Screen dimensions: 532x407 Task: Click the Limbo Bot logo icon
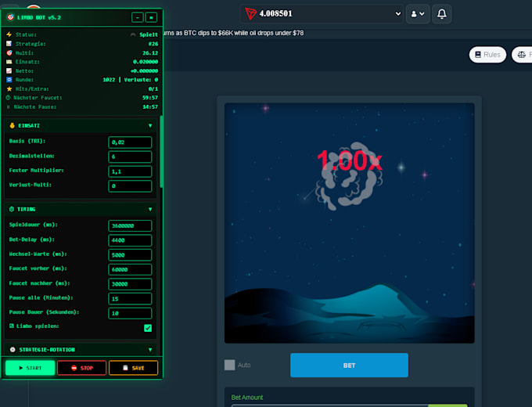[x=10, y=17]
